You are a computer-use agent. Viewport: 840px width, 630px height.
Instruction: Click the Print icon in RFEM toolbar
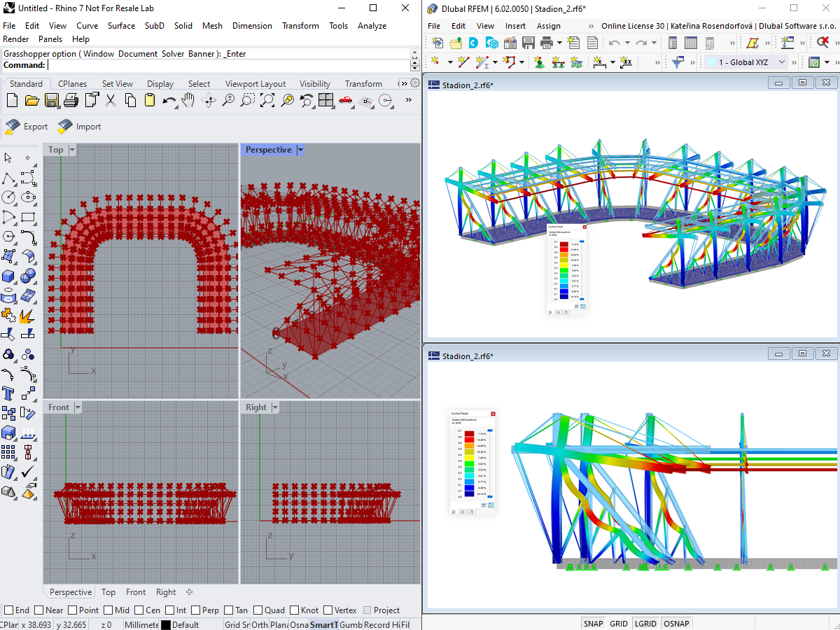[x=547, y=42]
